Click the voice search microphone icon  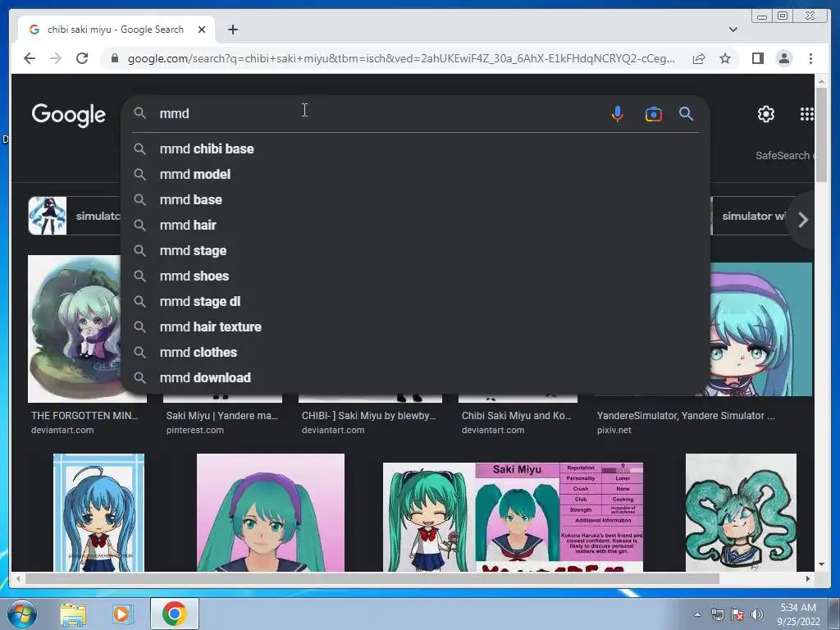point(617,113)
